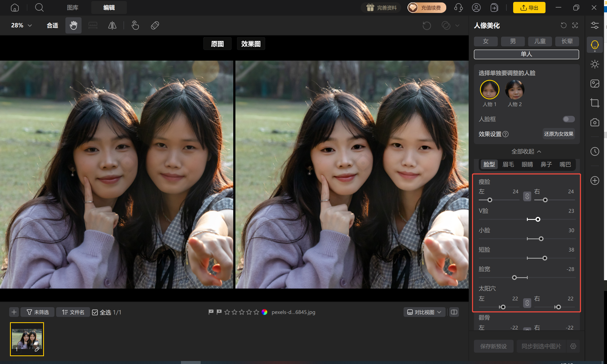Open the adjustment sliders sidebar panel
This screenshot has width=607, height=364.
[595, 25]
